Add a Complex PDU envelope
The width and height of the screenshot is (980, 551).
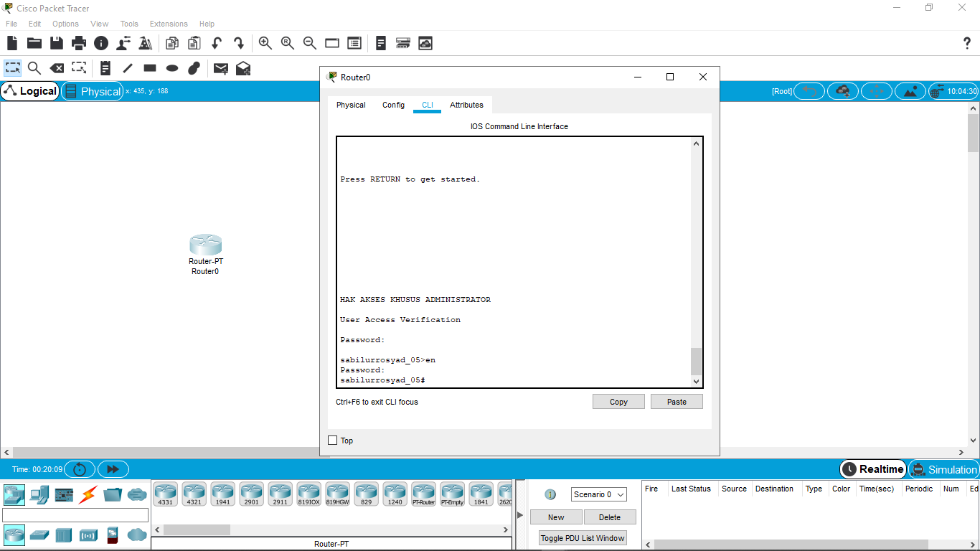[243, 68]
